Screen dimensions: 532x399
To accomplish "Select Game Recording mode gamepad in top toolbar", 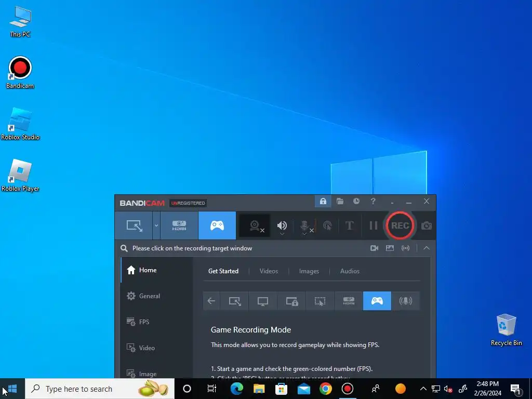I will pos(217,225).
